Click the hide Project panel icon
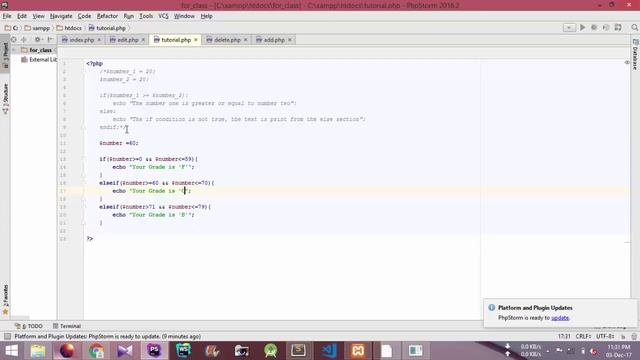 51,40
